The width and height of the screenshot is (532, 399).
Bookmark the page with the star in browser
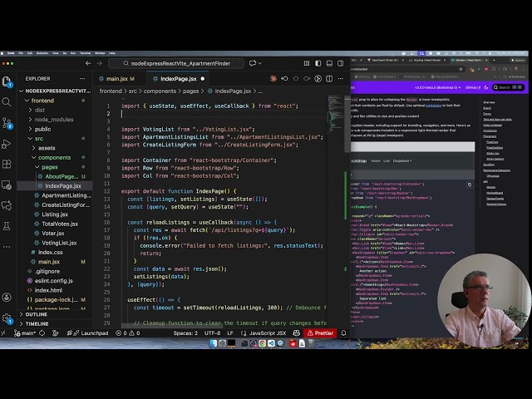tap(461, 69)
